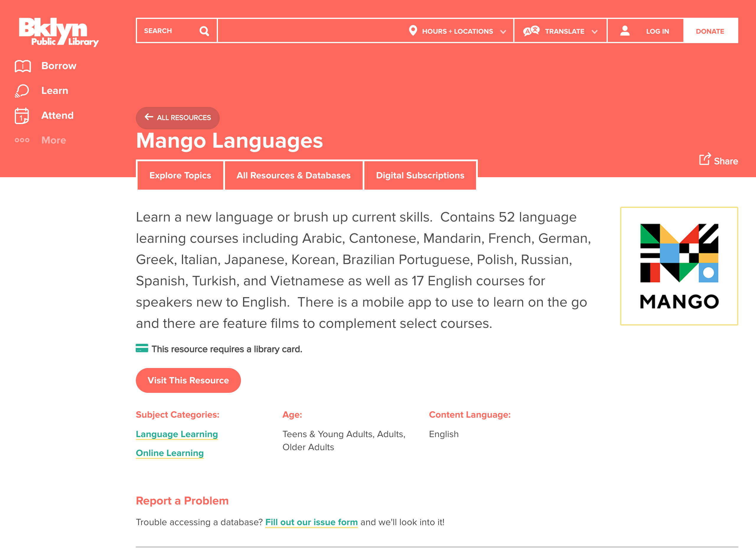Click the magnifying glass search icon
The height and width of the screenshot is (560, 756).
204,31
